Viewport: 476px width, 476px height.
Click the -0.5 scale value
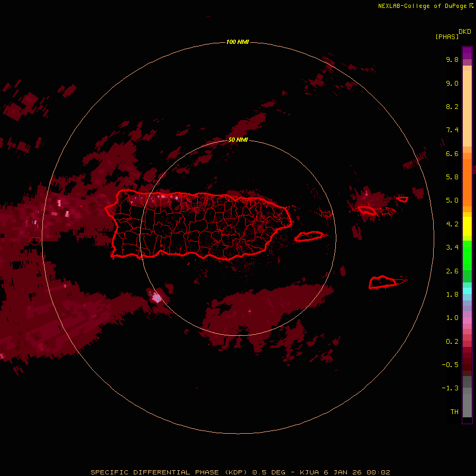tap(450, 365)
